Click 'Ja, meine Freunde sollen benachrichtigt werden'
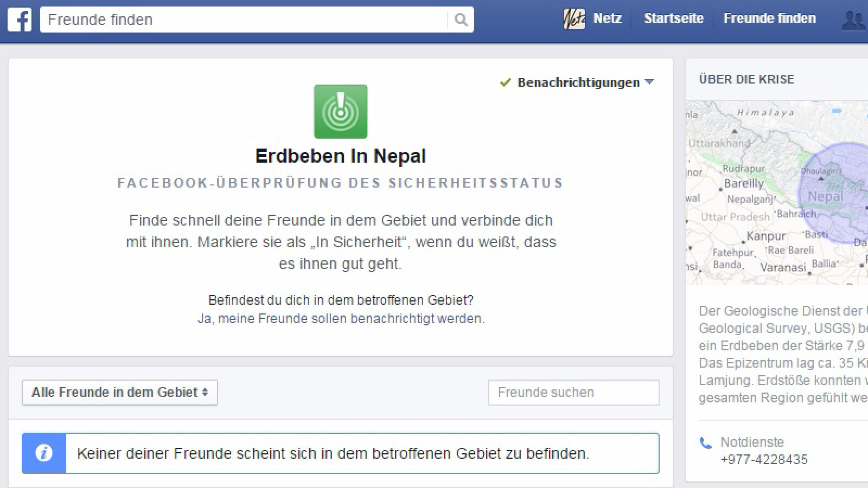This screenshot has height=488, width=868. 341,319
